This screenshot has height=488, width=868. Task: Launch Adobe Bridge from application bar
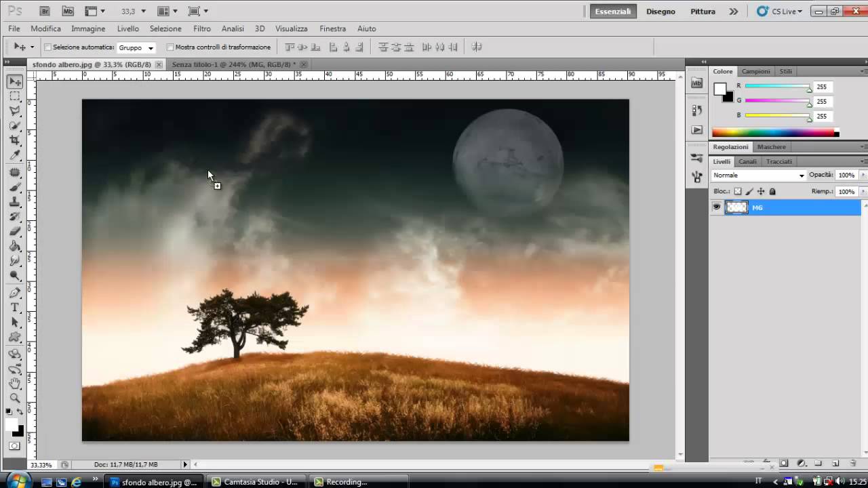coord(45,11)
